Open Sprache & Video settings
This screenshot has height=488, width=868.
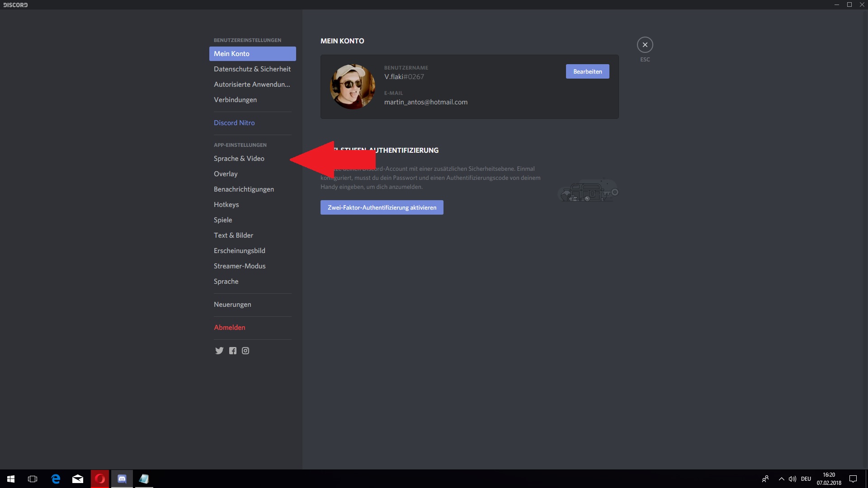coord(252,159)
